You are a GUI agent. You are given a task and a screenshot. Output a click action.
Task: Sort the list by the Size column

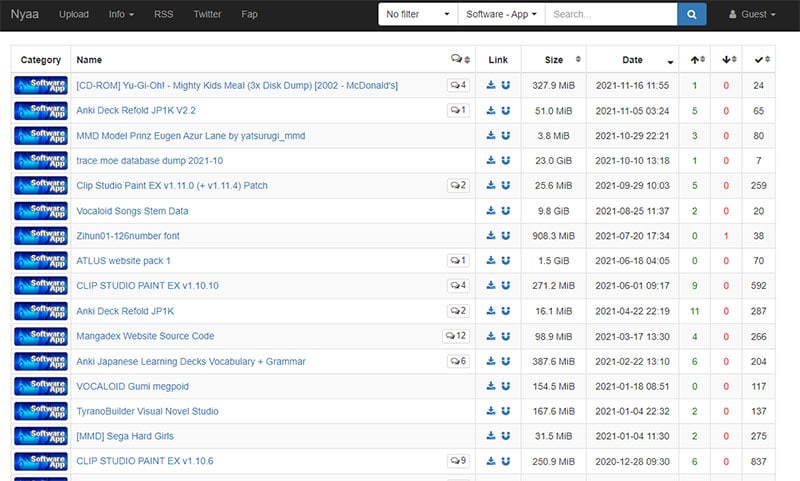(553, 60)
